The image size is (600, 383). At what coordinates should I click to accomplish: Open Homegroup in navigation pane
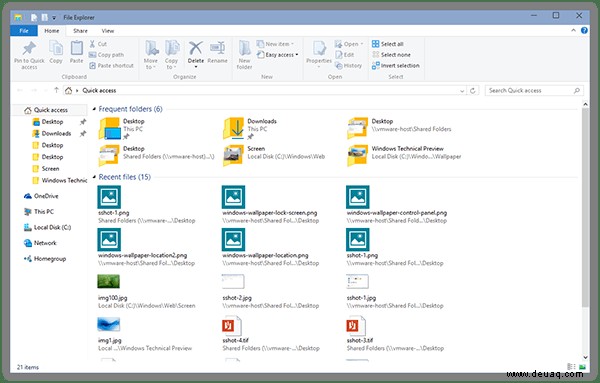pos(45,259)
